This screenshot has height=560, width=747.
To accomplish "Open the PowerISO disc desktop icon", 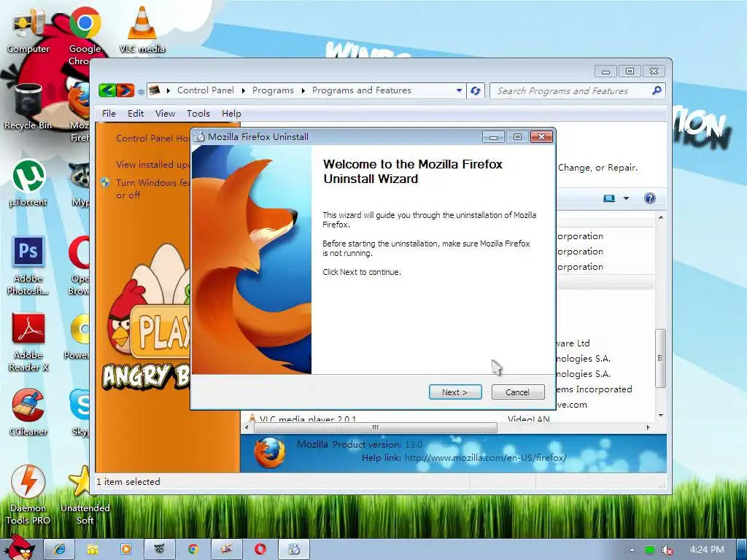I will coord(79,336).
